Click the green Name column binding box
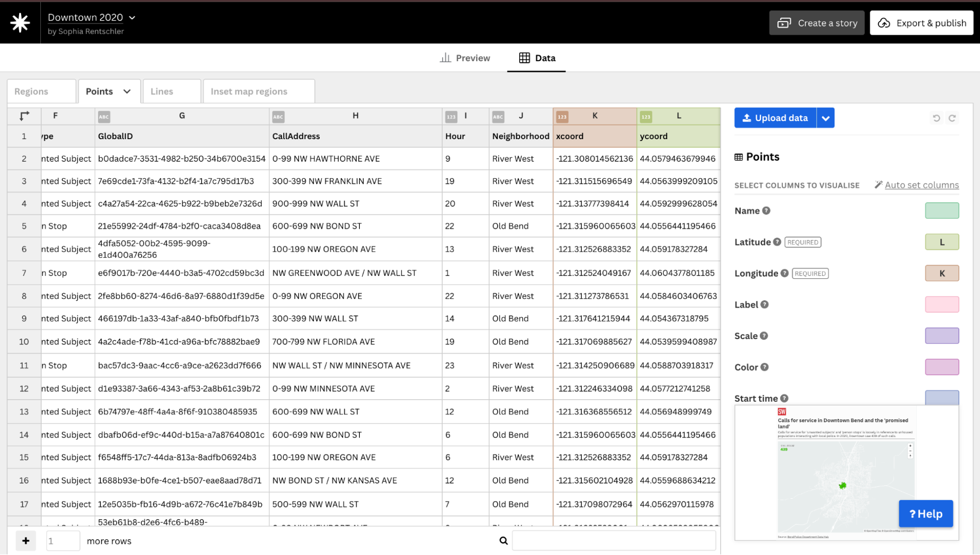 tap(942, 211)
